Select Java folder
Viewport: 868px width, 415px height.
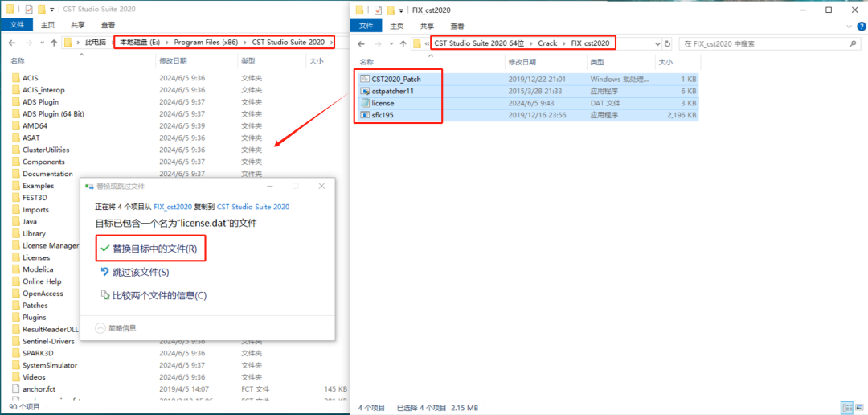pyautogui.click(x=30, y=221)
